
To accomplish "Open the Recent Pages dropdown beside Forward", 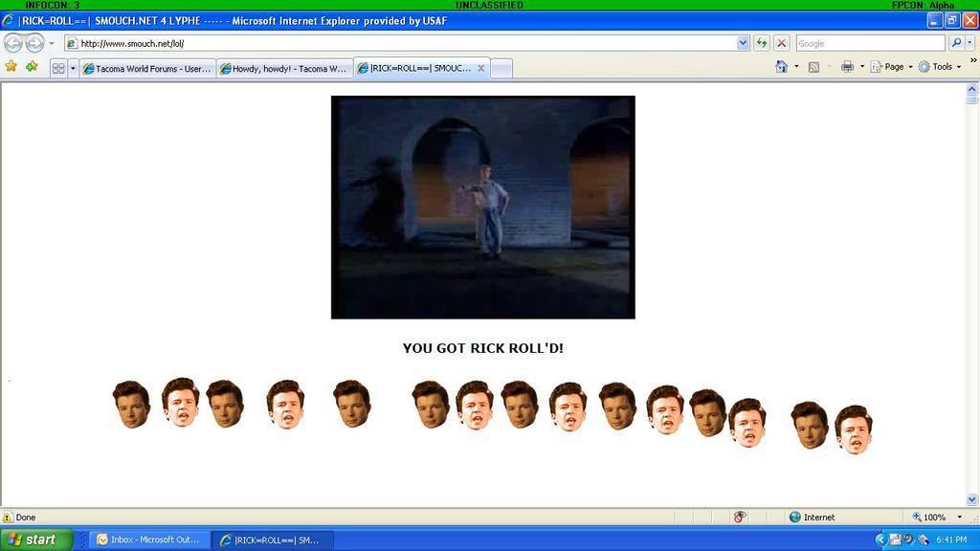I will coord(52,44).
